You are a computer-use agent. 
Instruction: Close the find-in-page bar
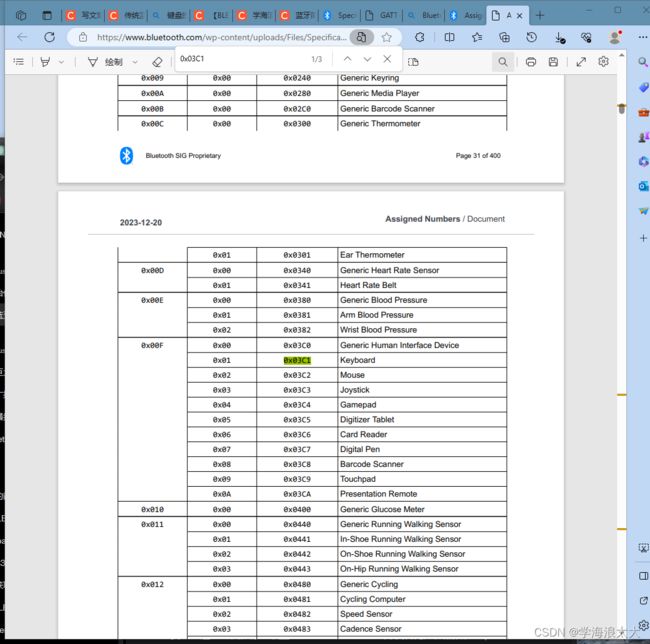coord(387,59)
